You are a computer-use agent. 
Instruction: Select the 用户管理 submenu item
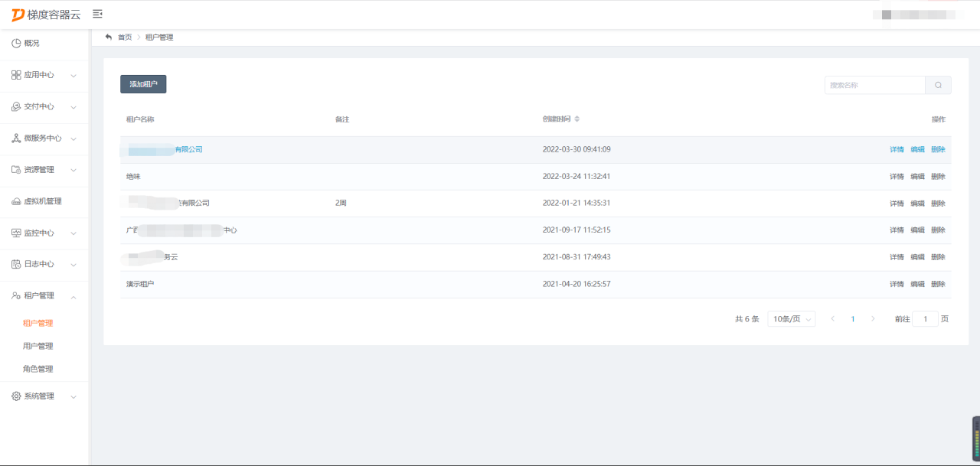point(38,346)
